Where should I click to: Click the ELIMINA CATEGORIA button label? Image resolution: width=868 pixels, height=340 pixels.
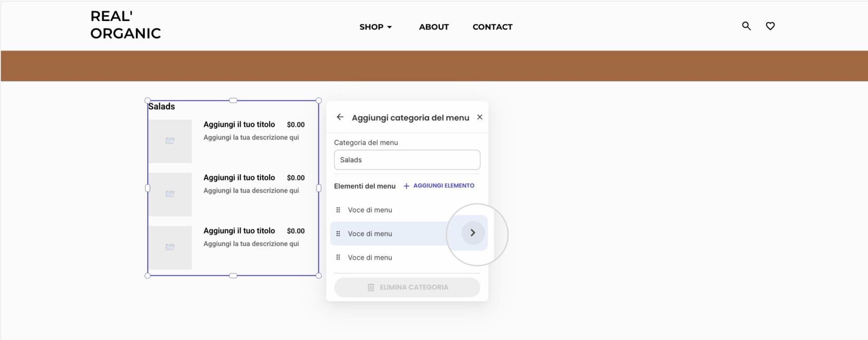point(414,287)
